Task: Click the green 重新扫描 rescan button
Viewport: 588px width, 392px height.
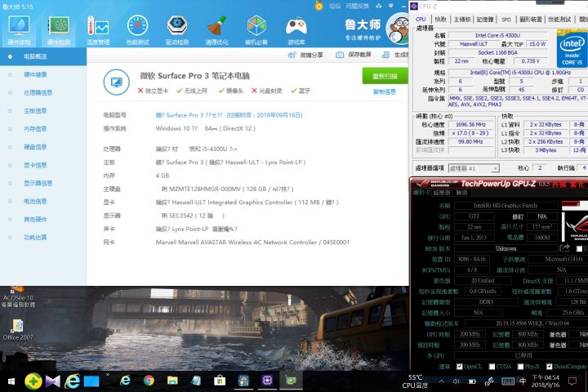Action: [385, 76]
